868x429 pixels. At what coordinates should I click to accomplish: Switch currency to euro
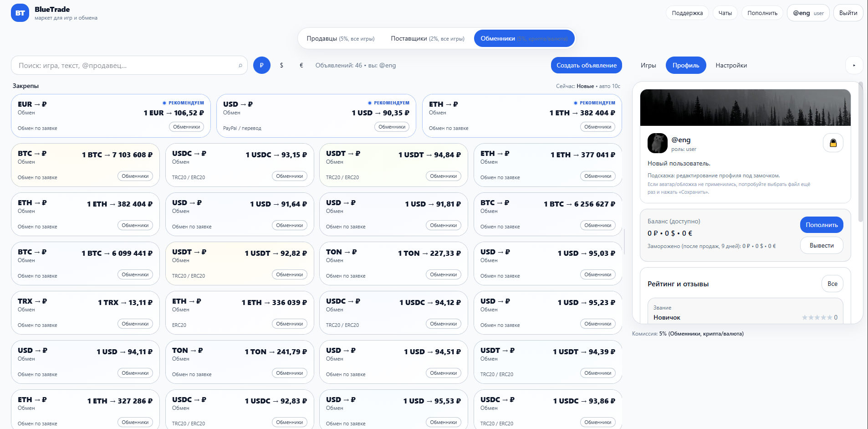point(301,65)
